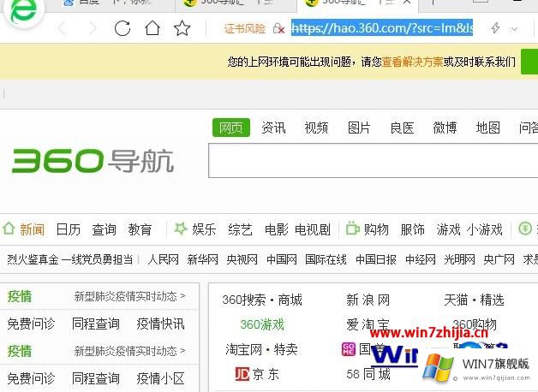The image size is (538, 392).
Task: Open the 教育 category
Action: (140, 229)
